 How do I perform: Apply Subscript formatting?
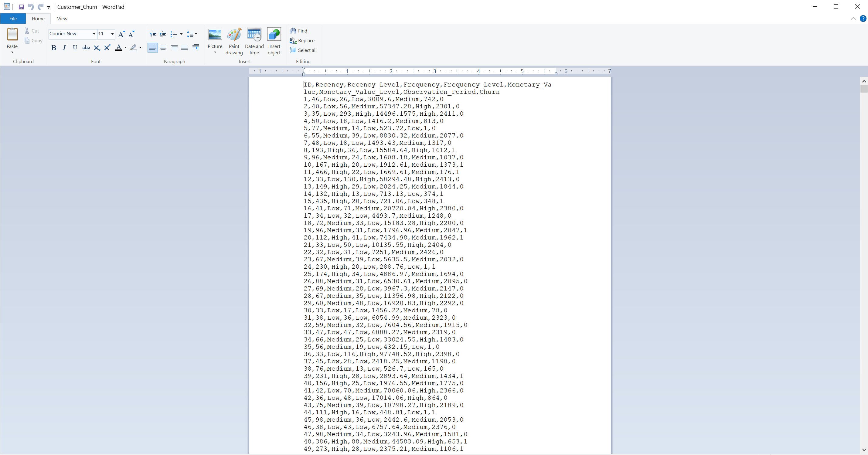click(97, 48)
